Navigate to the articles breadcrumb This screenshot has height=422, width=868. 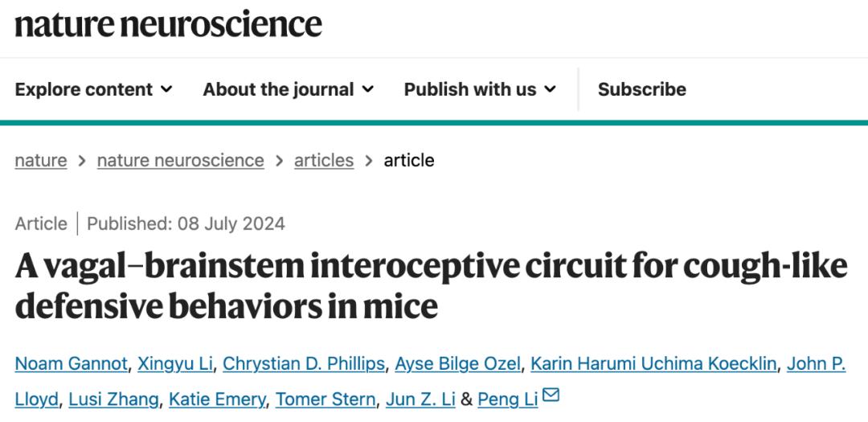pos(323,160)
